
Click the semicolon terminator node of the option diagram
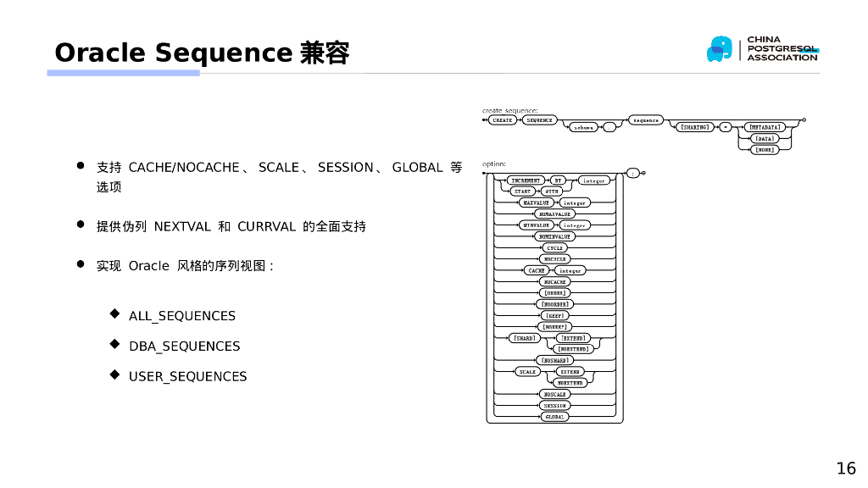tap(633, 173)
